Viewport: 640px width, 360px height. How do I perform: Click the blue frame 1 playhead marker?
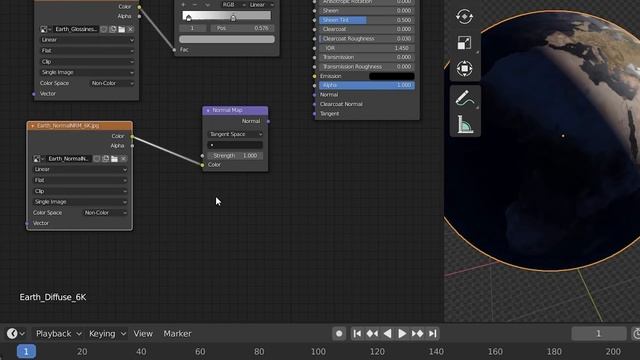tap(26, 351)
